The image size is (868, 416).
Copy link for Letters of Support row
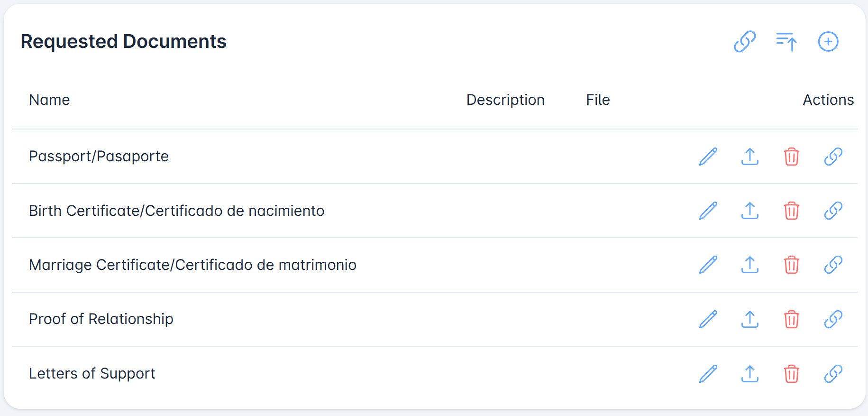coord(833,374)
